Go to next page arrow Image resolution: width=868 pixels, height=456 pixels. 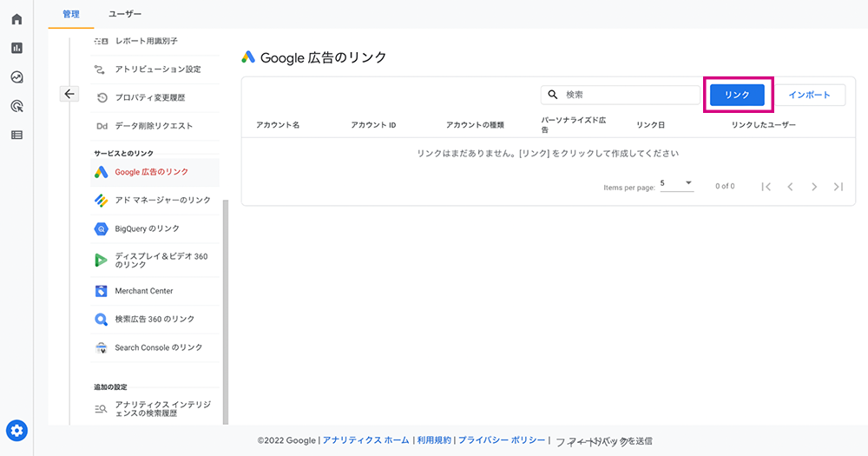[x=814, y=187]
